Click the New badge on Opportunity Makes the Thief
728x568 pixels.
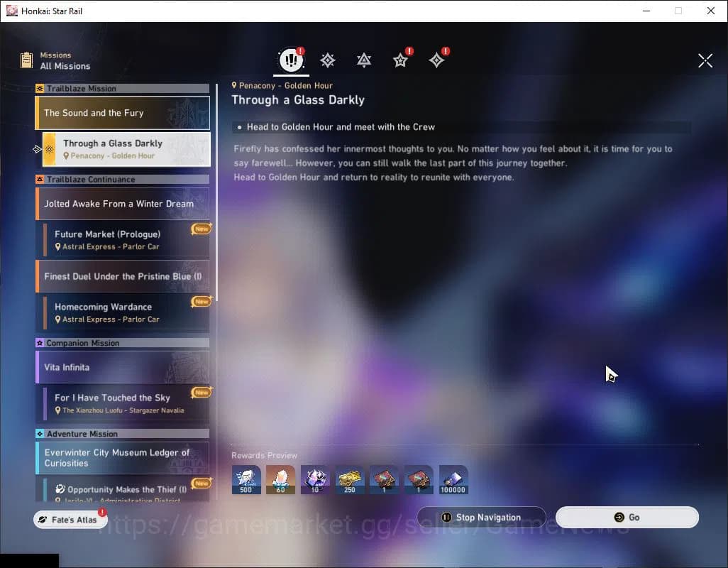click(x=201, y=483)
